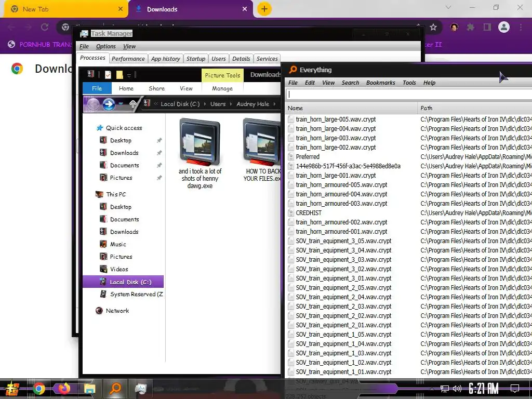
Task: Click Everything search taskbar icon
Action: [x=115, y=389]
